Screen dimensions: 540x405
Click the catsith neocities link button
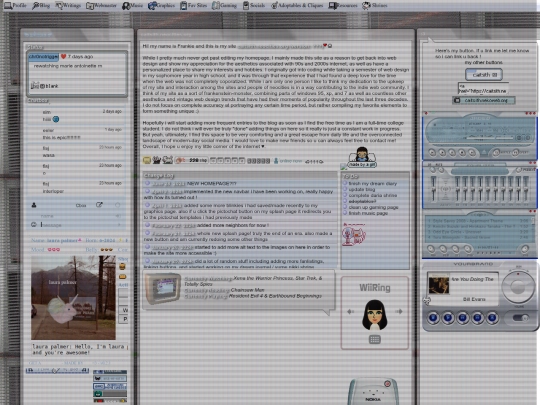tap(484, 100)
